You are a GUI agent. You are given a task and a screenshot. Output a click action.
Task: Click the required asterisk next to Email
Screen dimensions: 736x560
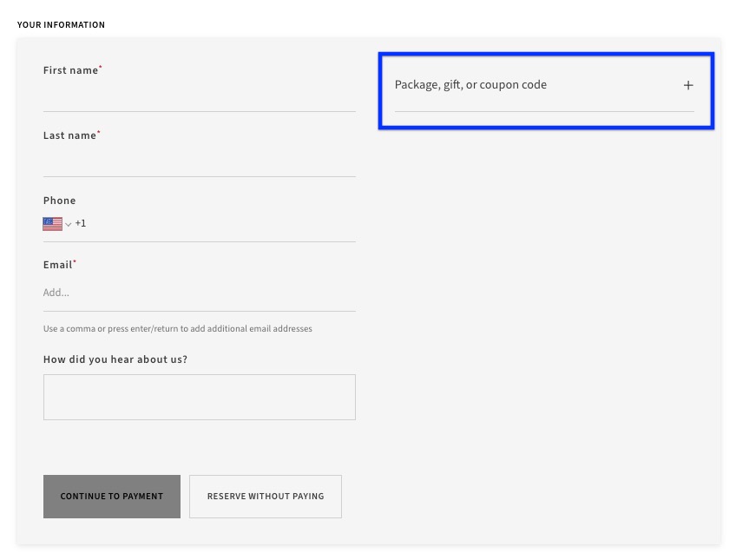pyautogui.click(x=74, y=260)
